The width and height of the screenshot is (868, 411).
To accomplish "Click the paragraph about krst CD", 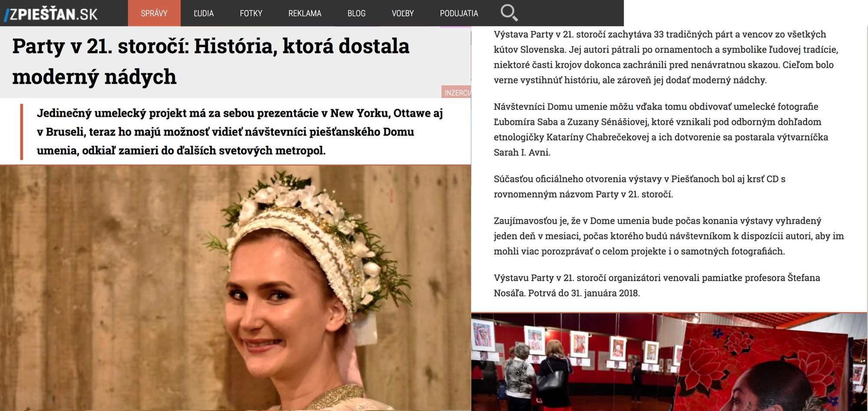I will point(639,186).
